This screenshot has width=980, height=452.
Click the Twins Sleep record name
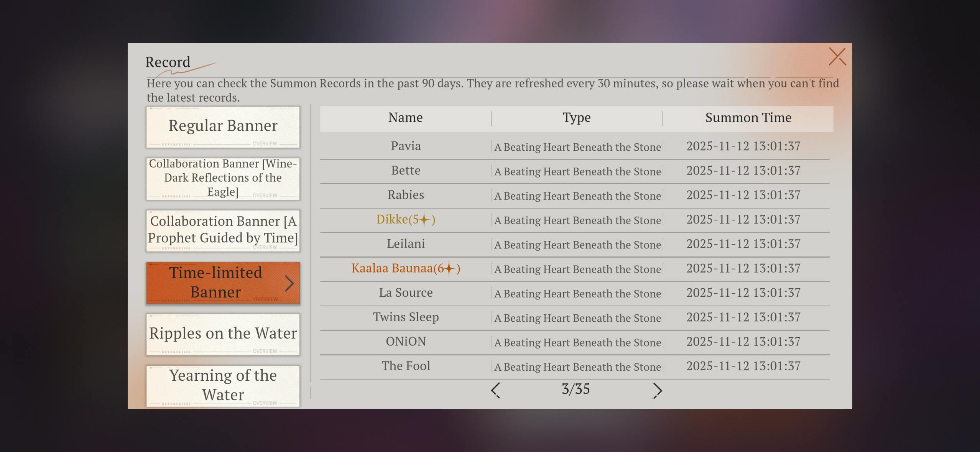click(x=406, y=317)
